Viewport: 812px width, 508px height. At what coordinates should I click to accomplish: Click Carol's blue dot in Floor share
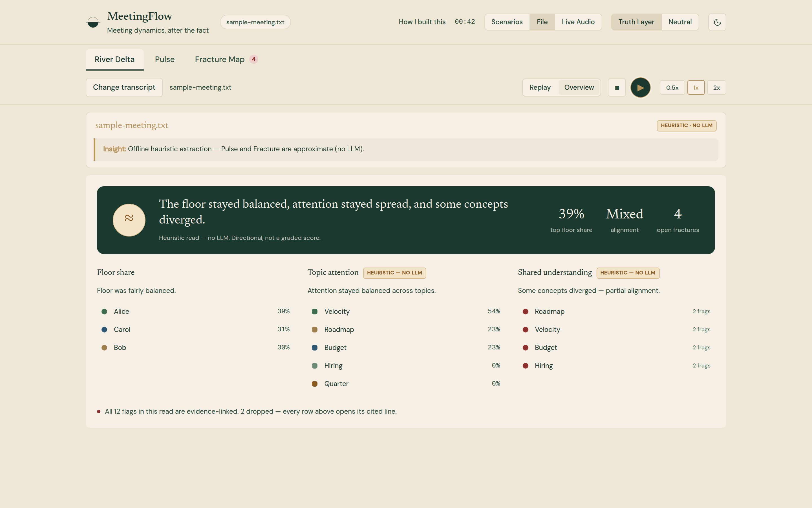104,330
